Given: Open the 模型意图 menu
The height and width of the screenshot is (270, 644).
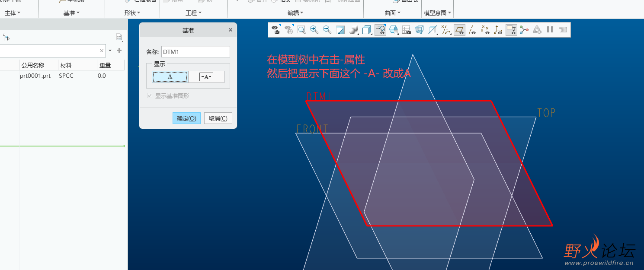Looking at the screenshot, I should coord(437,12).
